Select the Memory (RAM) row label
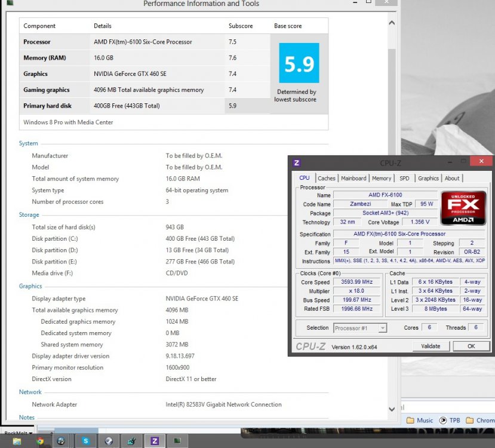Screen dimensions: 495x448 [45, 58]
